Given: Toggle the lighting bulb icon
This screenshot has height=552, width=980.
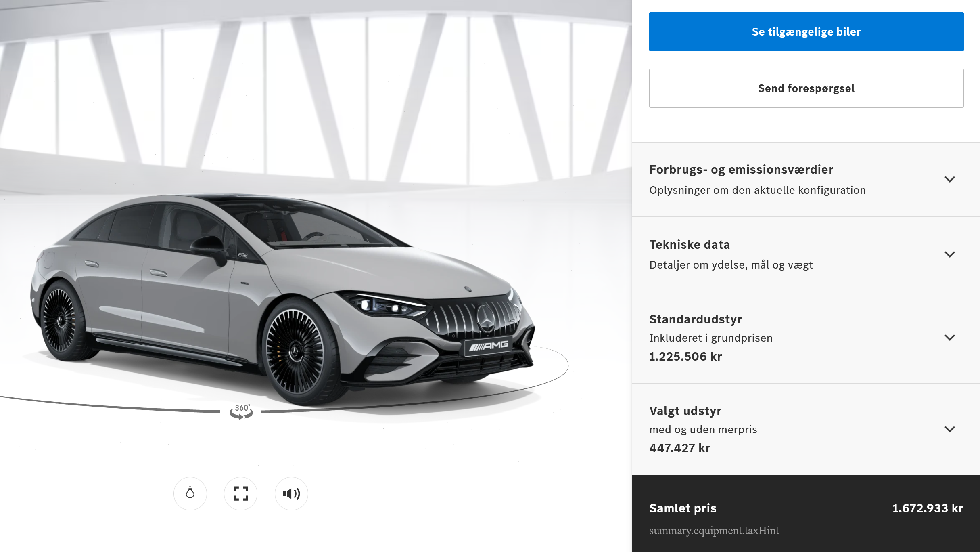Looking at the screenshot, I should [190, 493].
